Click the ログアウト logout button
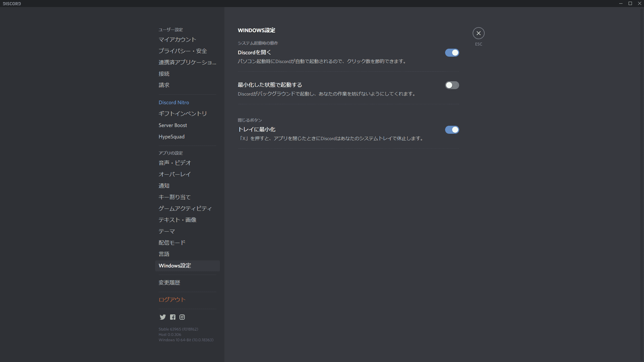Image resolution: width=644 pixels, height=362 pixels. click(187, 300)
